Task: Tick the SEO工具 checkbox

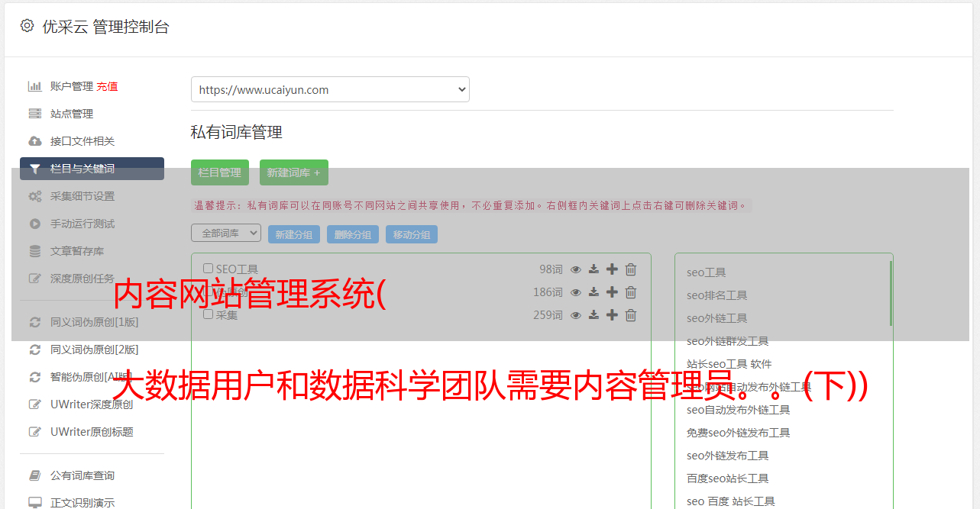Action: [x=208, y=269]
